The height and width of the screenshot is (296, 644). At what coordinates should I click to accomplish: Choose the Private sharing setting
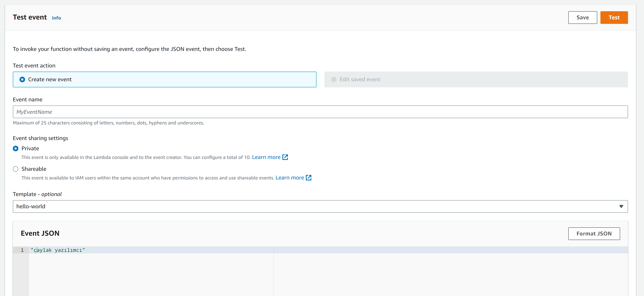[16, 148]
